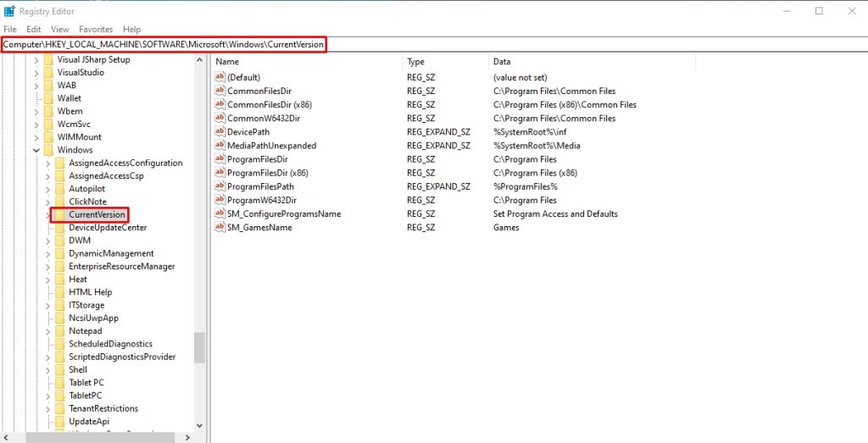Screen dimensions: 868x443
Task: Select the ProgramW6432Dir value icon
Action: coord(220,200)
